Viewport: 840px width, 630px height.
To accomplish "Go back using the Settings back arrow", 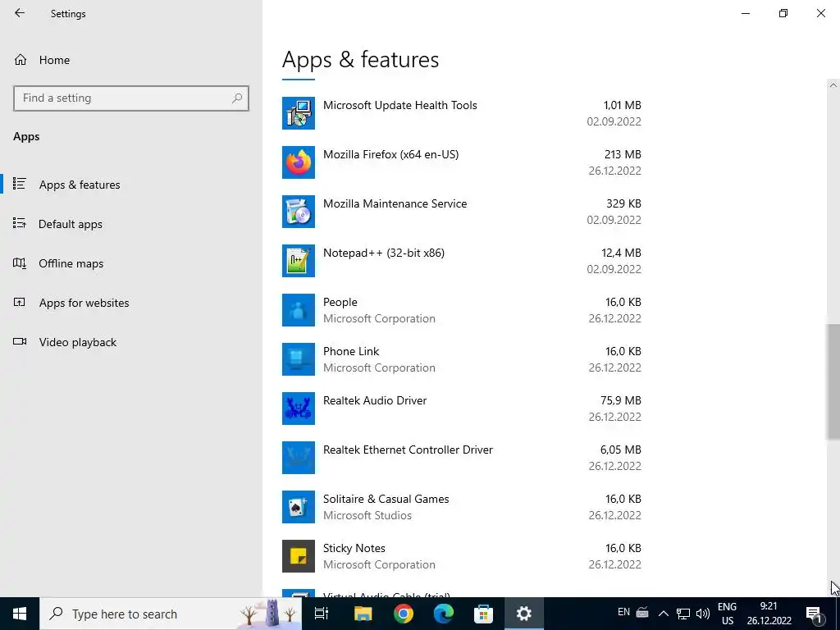I will coord(20,13).
